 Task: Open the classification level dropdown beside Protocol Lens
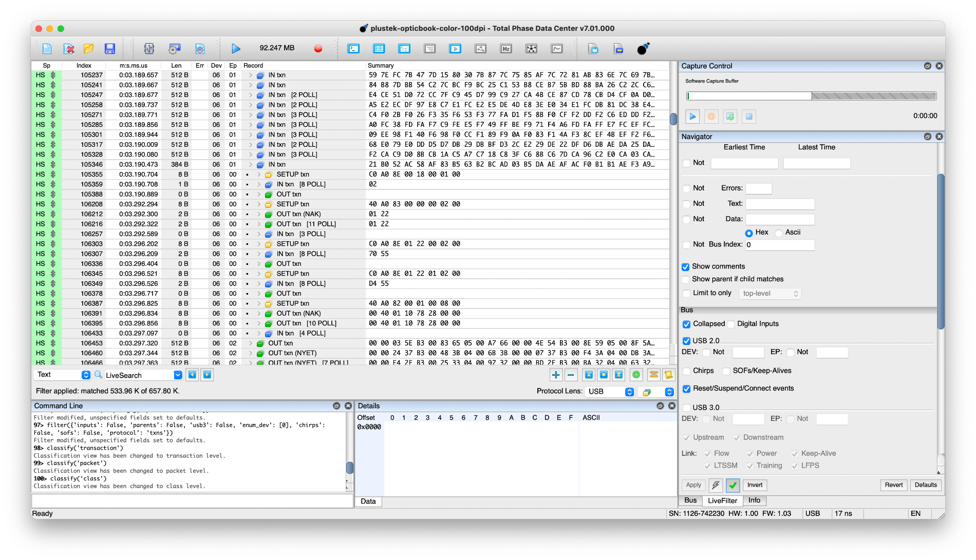click(x=656, y=392)
